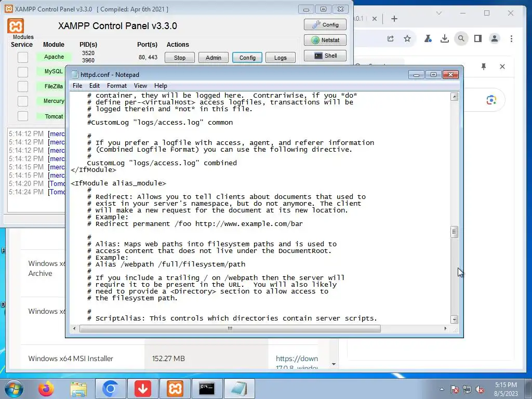Click the https://down download link

tap(297, 358)
